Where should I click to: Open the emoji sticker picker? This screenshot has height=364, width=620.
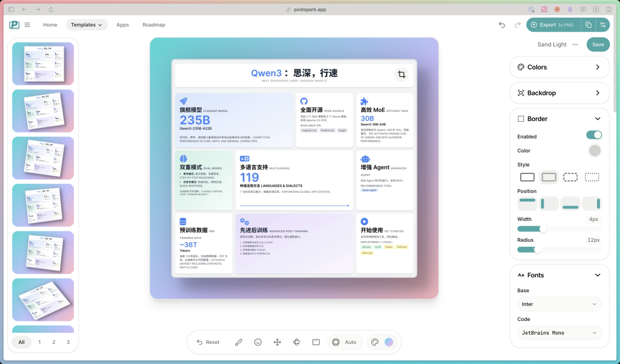coord(258,342)
